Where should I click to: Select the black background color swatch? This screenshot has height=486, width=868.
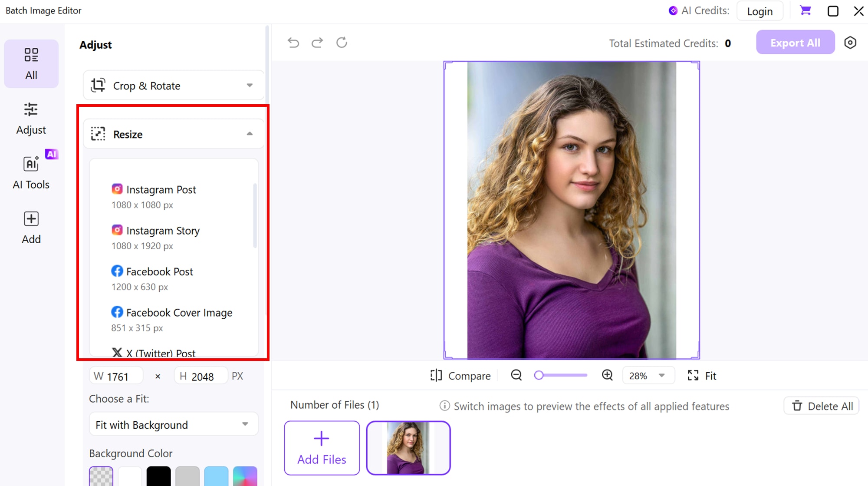pyautogui.click(x=158, y=476)
